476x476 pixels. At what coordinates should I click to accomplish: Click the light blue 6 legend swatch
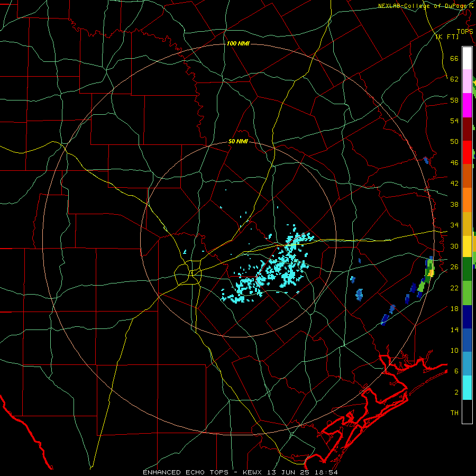point(467,364)
